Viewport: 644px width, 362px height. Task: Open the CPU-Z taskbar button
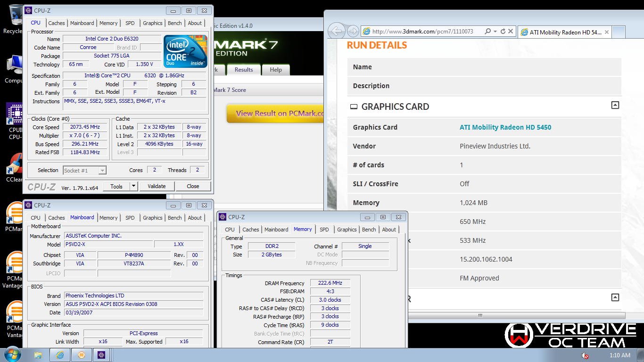[x=101, y=355]
